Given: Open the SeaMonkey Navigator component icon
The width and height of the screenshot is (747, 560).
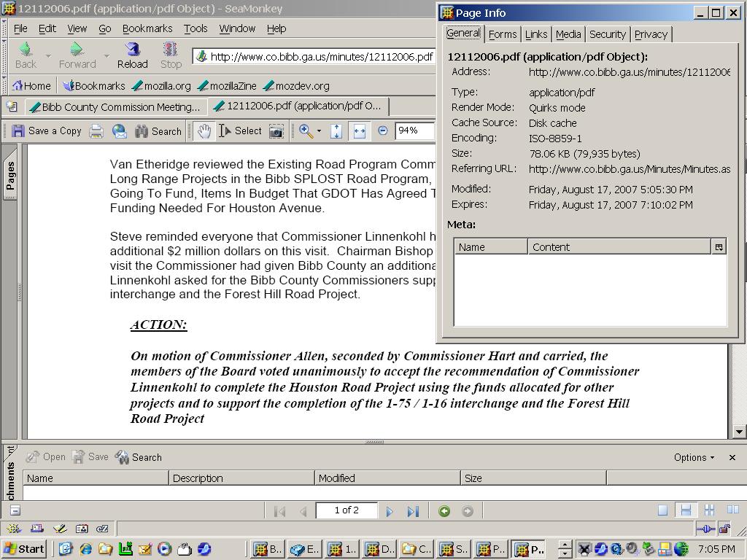Looking at the screenshot, I should coord(13,529).
